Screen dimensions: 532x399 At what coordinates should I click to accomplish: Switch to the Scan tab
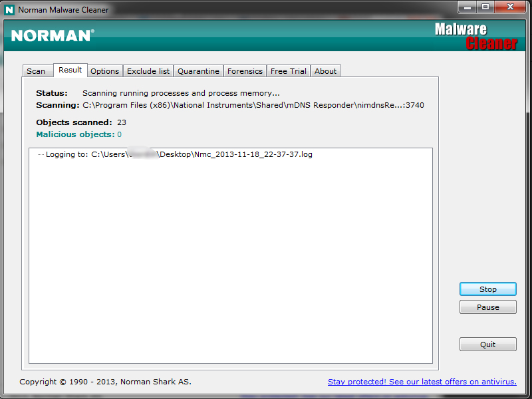pyautogui.click(x=38, y=71)
